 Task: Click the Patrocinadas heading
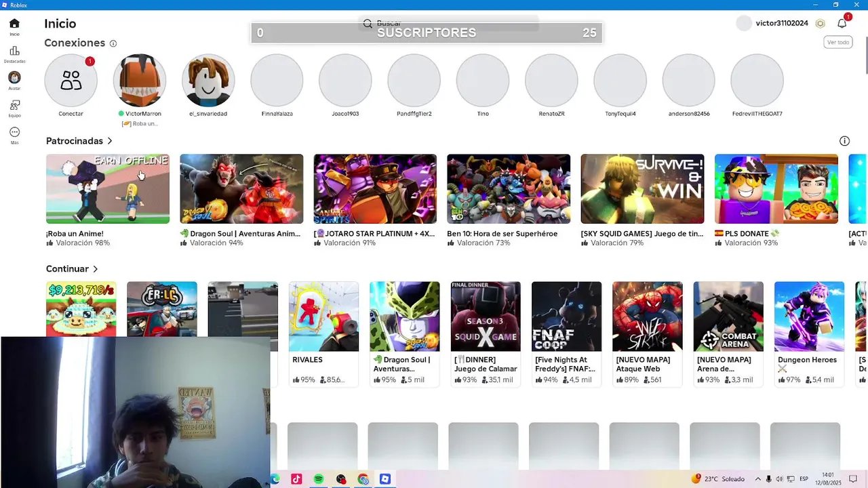pos(75,141)
